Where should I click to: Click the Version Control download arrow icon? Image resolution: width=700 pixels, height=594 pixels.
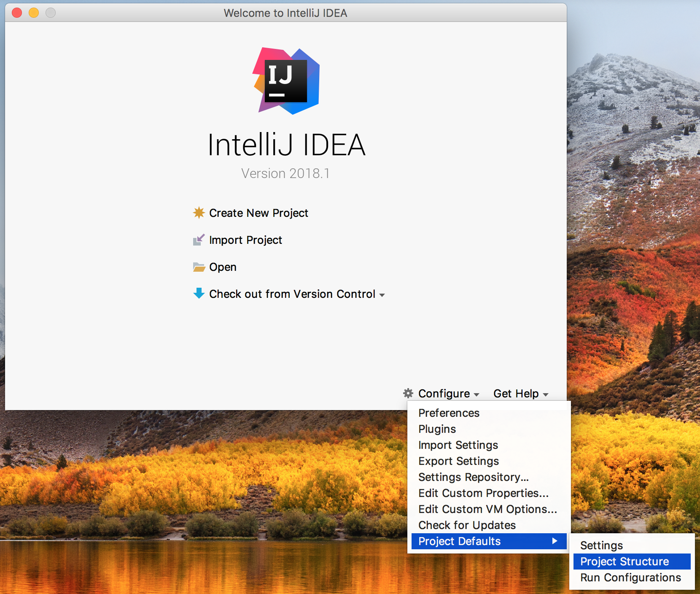199,293
